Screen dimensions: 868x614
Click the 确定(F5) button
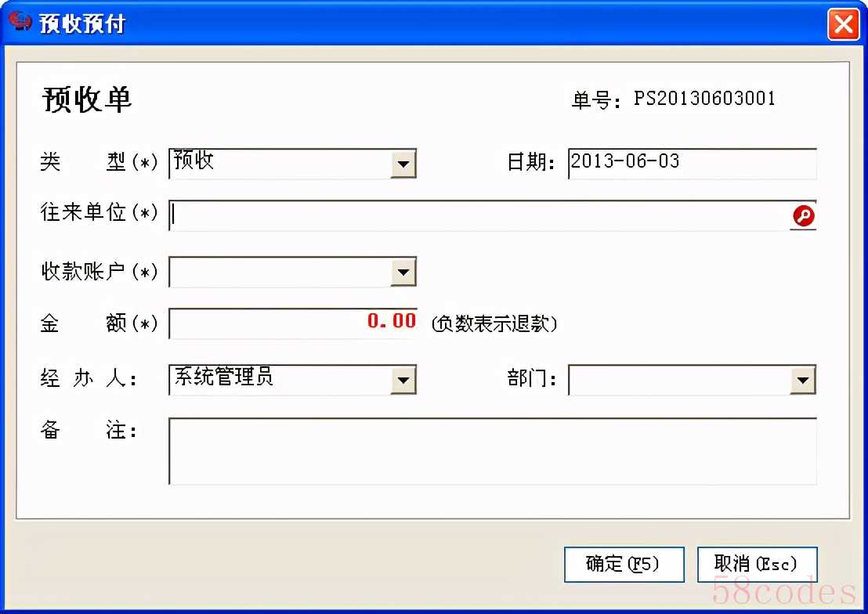coord(624,564)
